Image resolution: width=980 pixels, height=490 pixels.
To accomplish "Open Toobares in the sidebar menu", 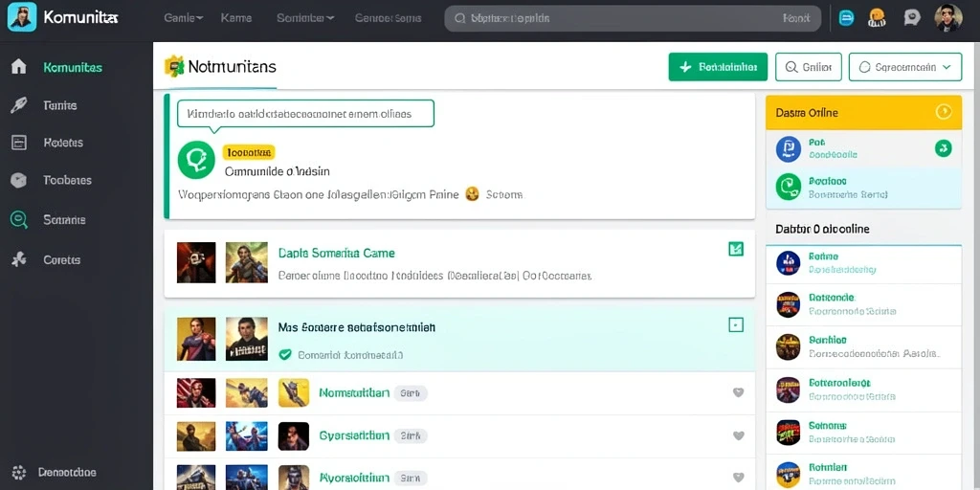I will tap(68, 180).
